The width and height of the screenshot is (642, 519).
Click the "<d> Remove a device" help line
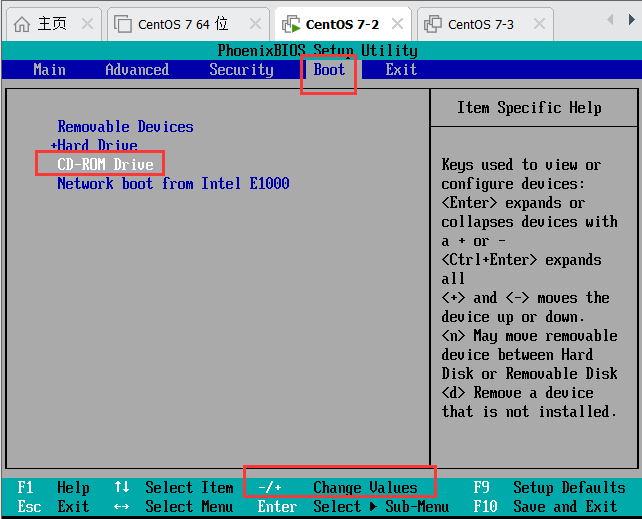pos(517,393)
